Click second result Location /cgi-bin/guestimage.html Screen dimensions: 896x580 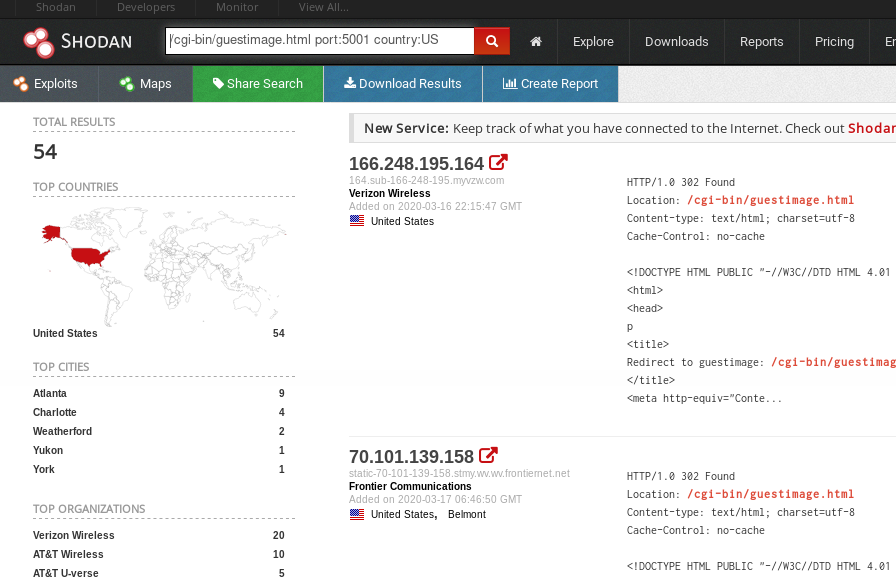pos(770,494)
